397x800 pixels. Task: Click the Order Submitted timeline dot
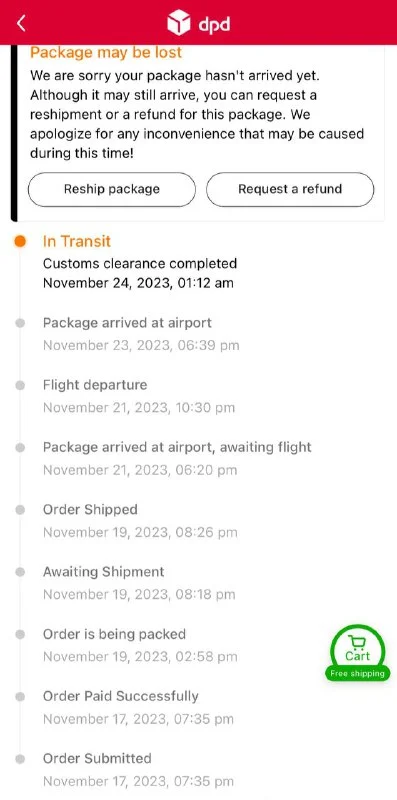[x=20, y=759]
